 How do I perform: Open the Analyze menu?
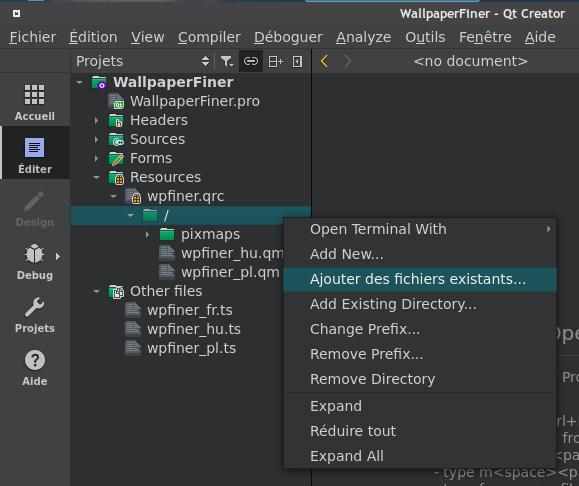(x=363, y=37)
